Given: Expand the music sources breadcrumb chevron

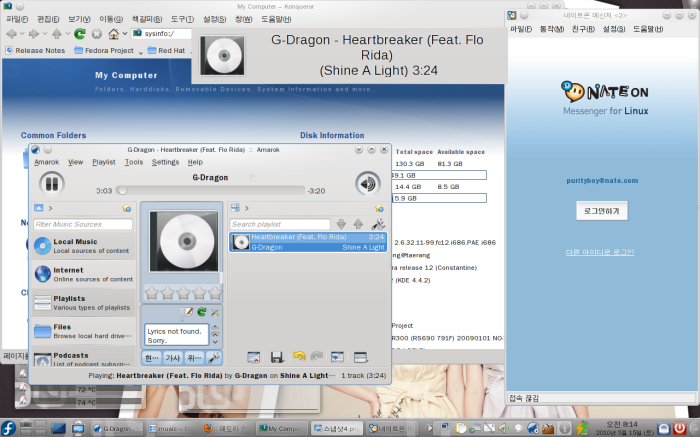Looking at the screenshot, I should tap(50, 208).
